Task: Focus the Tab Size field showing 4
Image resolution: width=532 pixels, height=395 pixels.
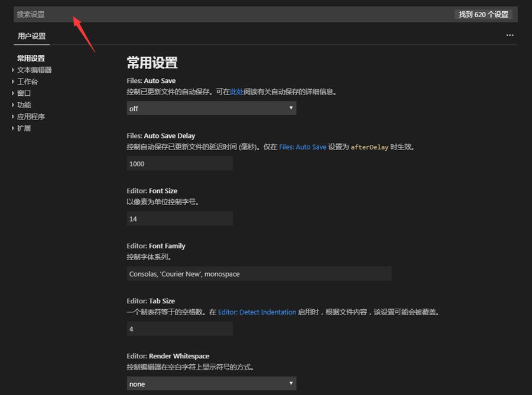Action: 180,329
